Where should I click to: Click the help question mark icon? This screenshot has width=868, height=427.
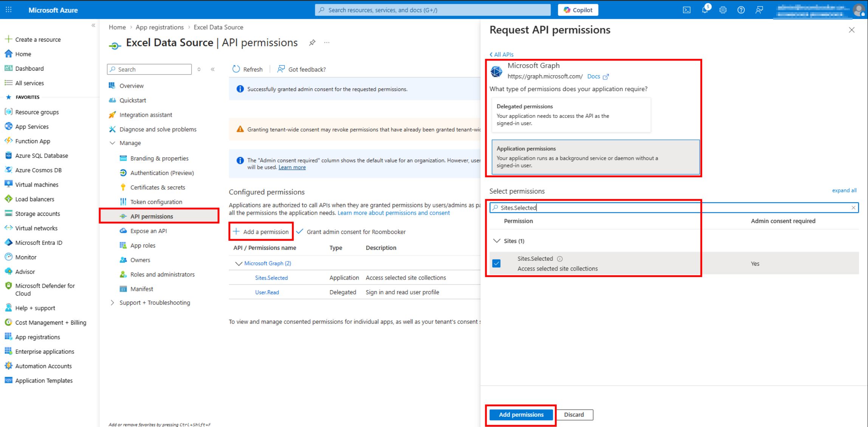741,10
